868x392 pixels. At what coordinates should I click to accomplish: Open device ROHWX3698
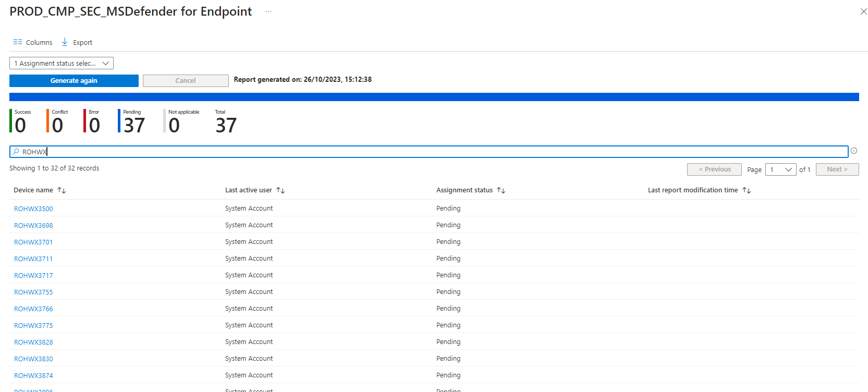click(x=33, y=225)
